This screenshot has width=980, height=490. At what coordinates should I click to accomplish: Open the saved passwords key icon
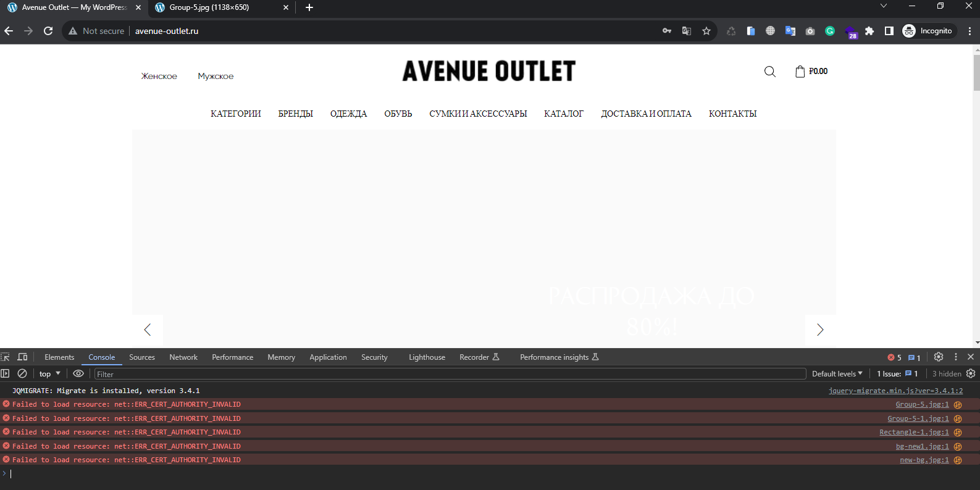[667, 31]
